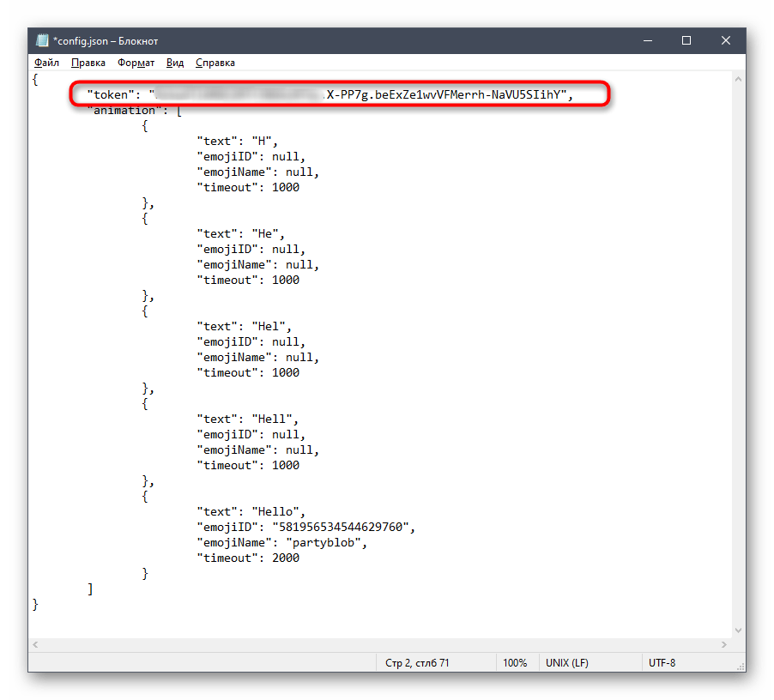
Task: Click the horizontal scrollbar left arrow
Action: tap(35, 644)
